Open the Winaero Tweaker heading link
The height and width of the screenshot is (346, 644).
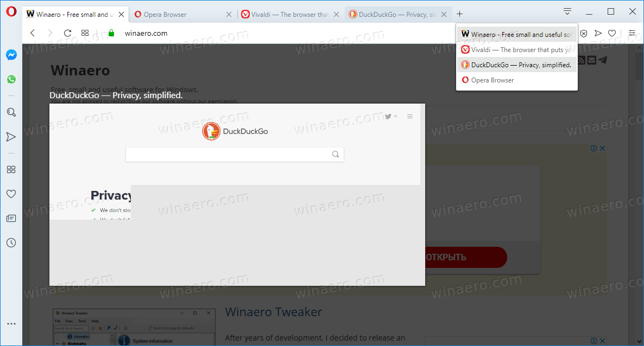[x=274, y=312]
